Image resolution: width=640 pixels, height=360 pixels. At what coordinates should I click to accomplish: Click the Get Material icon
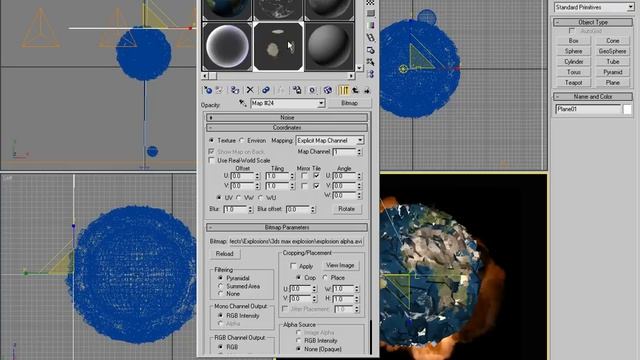pyautogui.click(x=208, y=90)
